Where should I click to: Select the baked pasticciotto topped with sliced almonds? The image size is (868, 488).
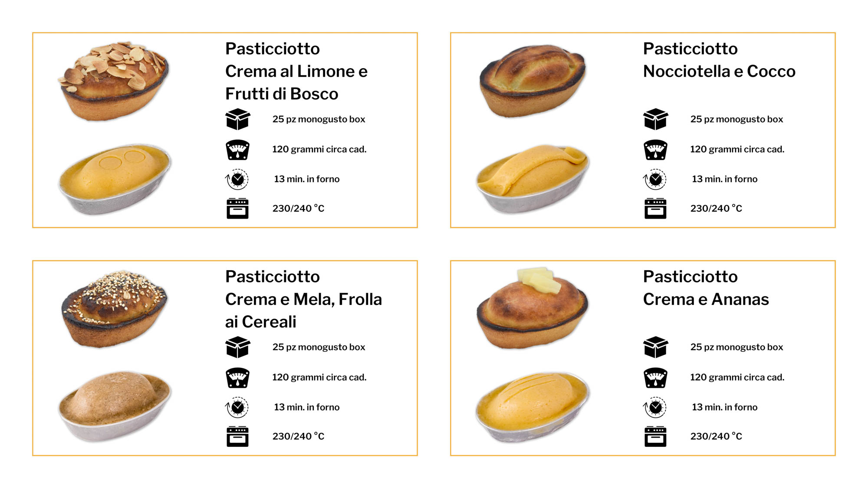tap(114, 80)
